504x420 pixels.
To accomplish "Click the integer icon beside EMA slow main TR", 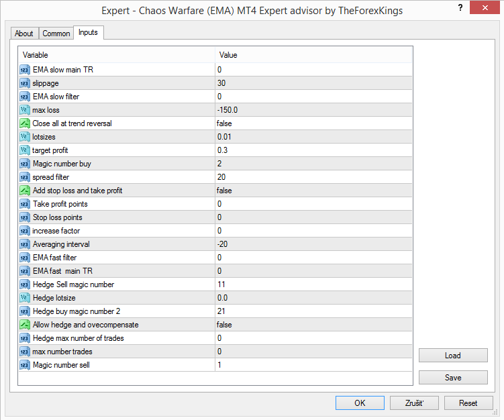I will (x=25, y=70).
